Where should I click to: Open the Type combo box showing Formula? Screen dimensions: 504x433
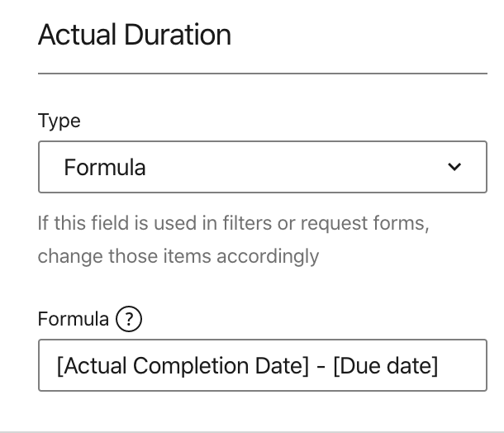click(x=262, y=167)
